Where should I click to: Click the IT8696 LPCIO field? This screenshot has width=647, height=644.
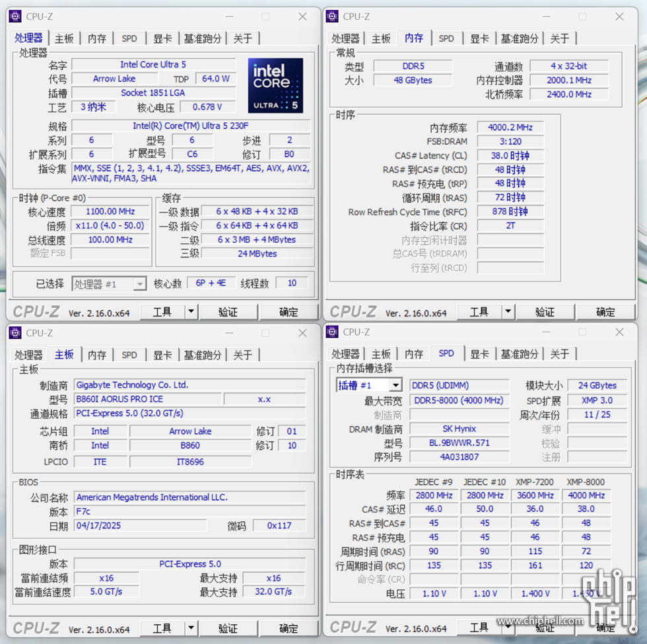point(190,462)
